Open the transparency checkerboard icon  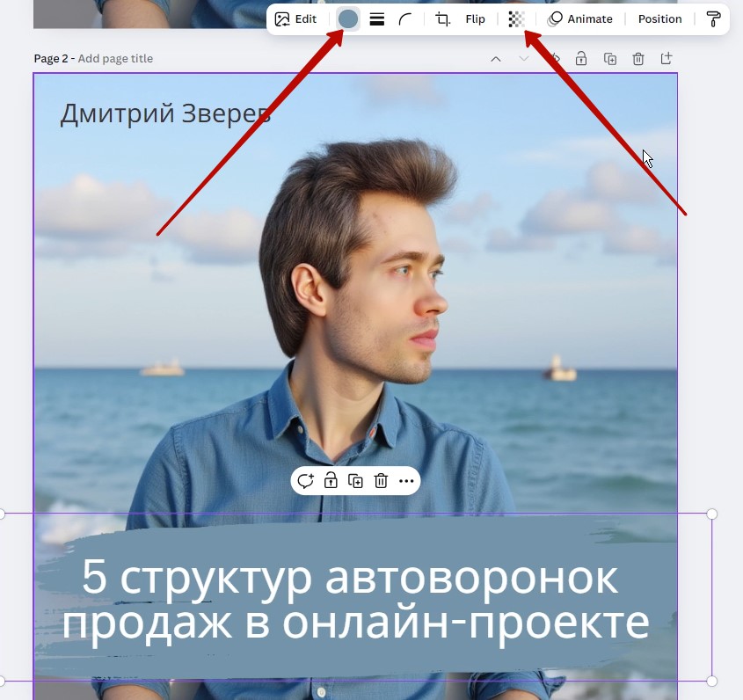(x=516, y=19)
